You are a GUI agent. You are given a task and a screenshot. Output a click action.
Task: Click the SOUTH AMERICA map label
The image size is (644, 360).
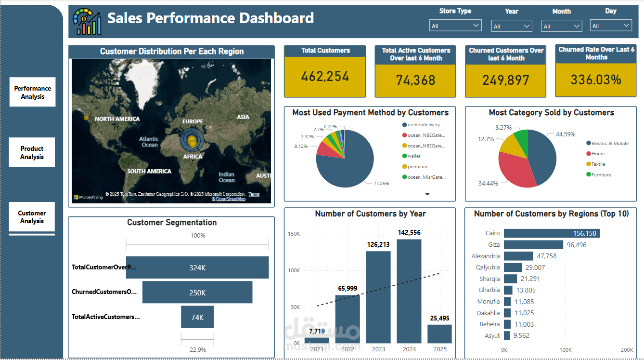pos(149,172)
